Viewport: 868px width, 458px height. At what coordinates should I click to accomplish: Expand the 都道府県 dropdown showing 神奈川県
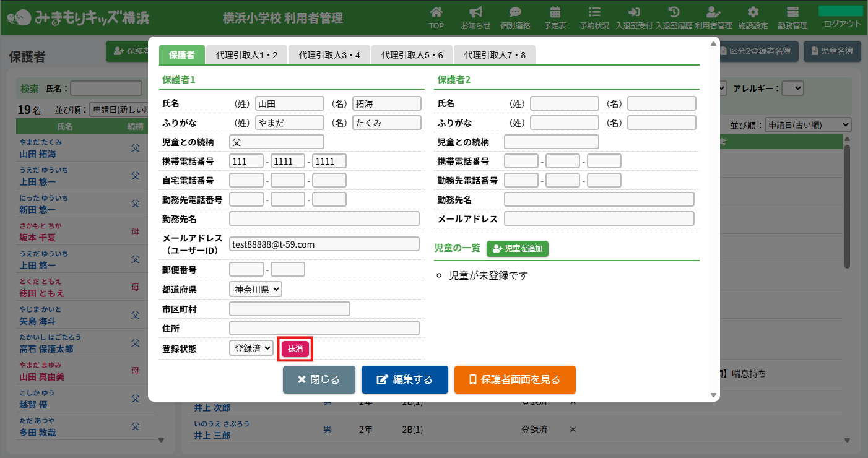(x=255, y=289)
